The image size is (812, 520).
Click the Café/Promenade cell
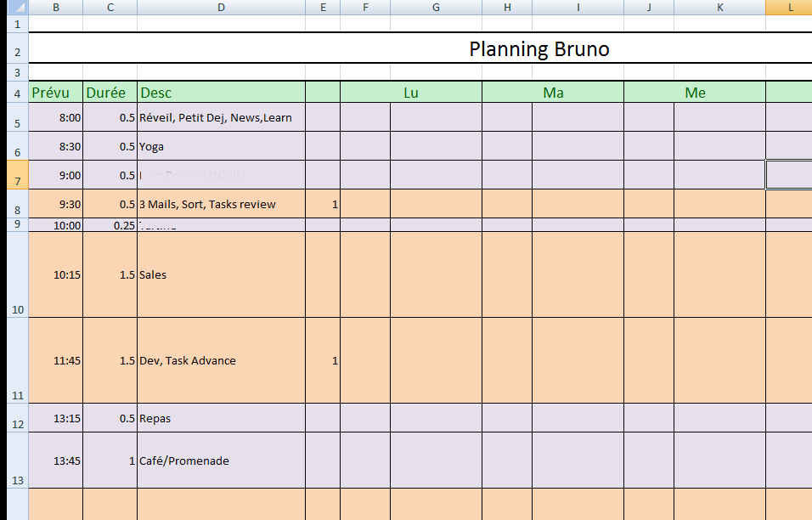221,461
